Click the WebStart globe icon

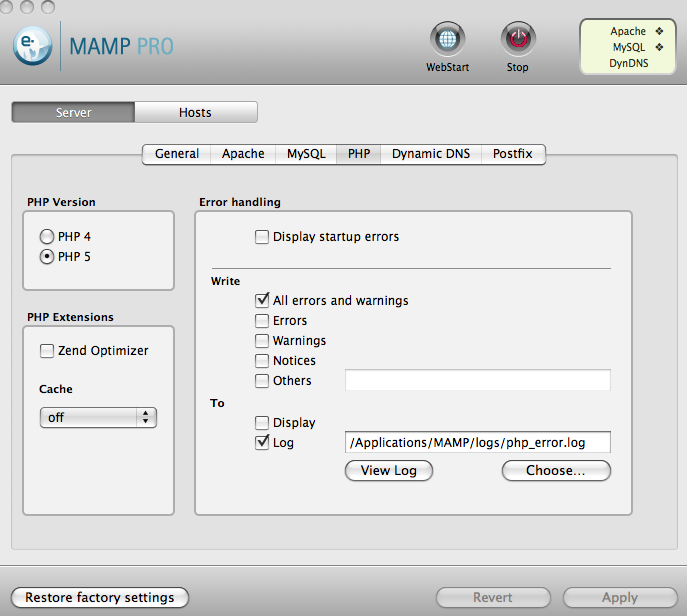tap(447, 39)
